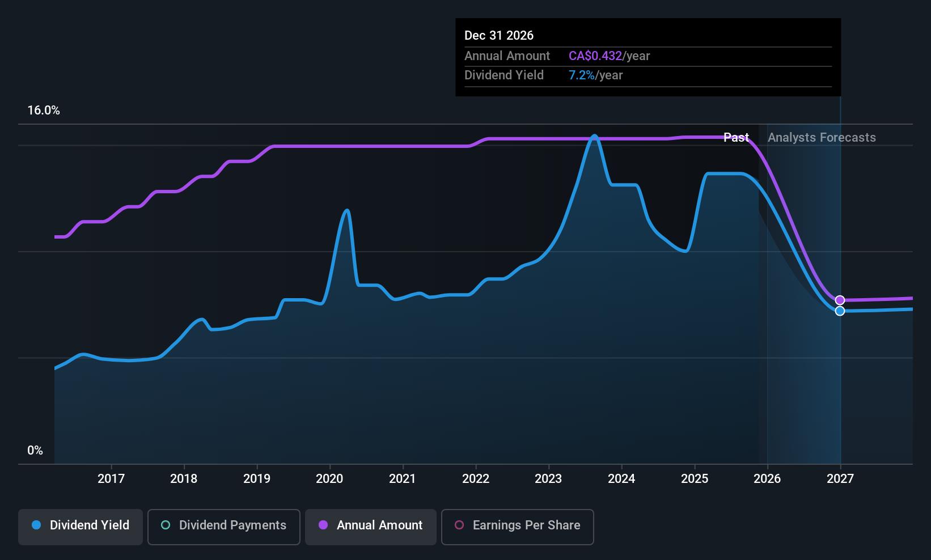Screen dimensions: 931x560
Task: Toggle the Earnings Per Share series visibility
Action: [x=517, y=527]
